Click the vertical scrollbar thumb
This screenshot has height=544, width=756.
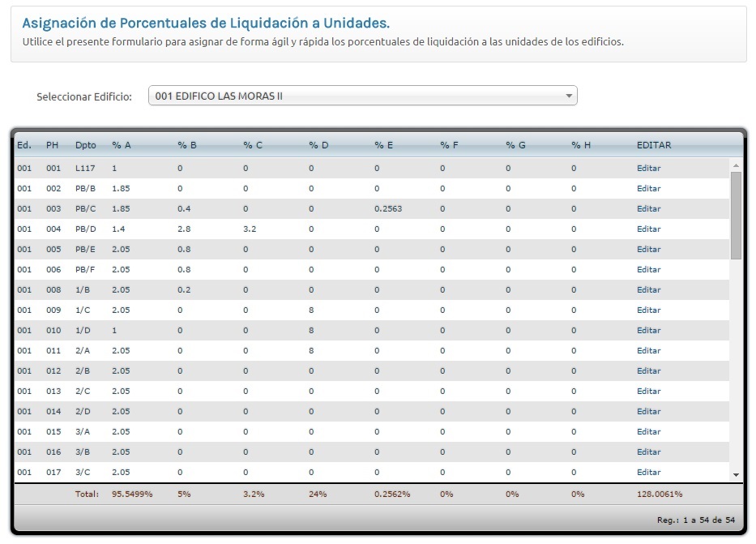(x=736, y=216)
